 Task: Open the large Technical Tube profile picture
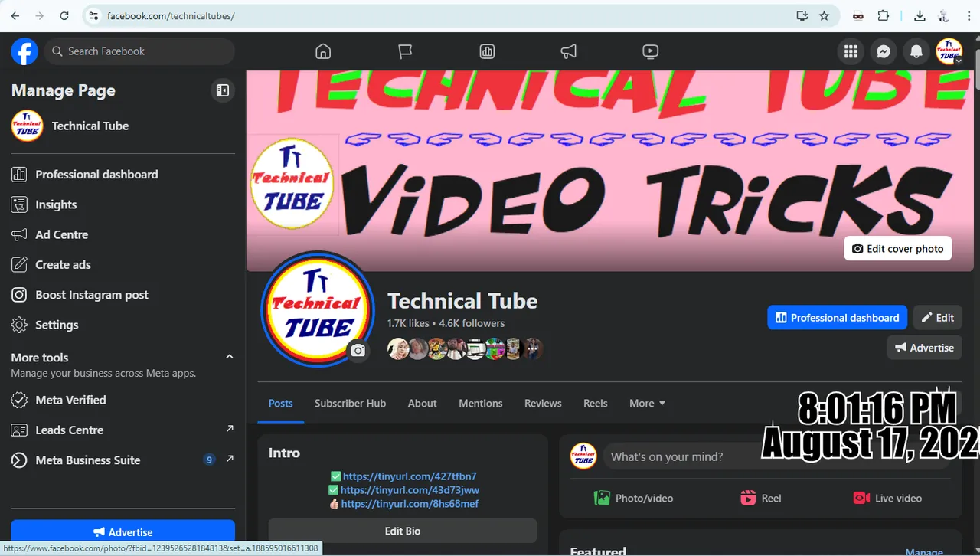tap(318, 310)
